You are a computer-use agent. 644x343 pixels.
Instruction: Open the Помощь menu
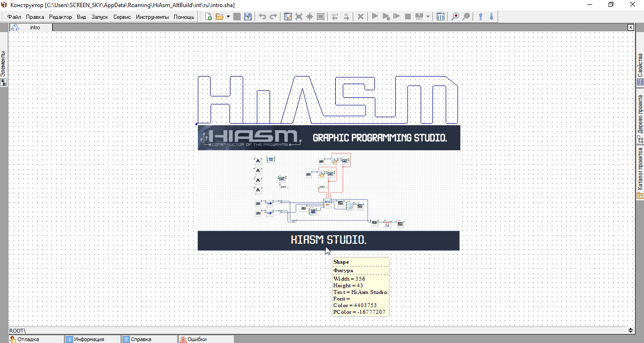[184, 17]
